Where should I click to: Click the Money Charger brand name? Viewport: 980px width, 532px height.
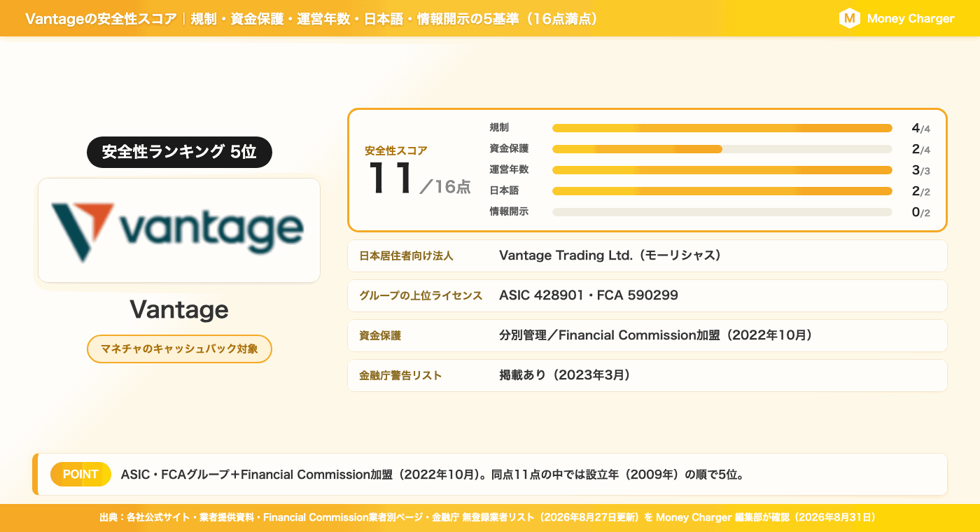pos(911,19)
